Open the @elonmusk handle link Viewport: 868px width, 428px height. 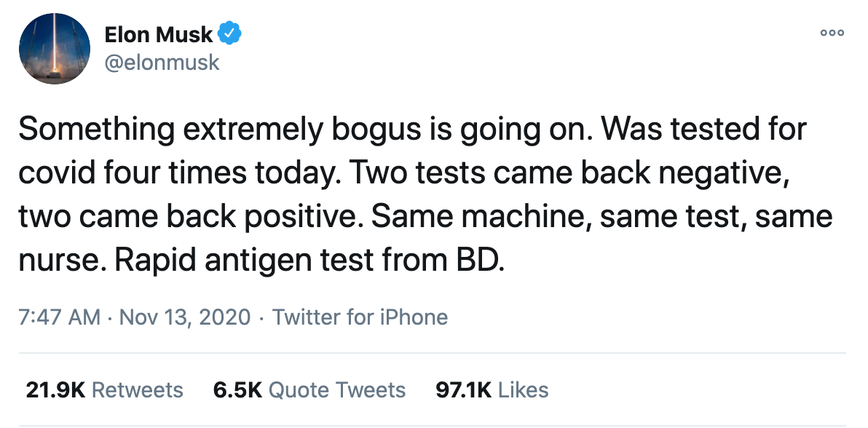tap(162, 63)
